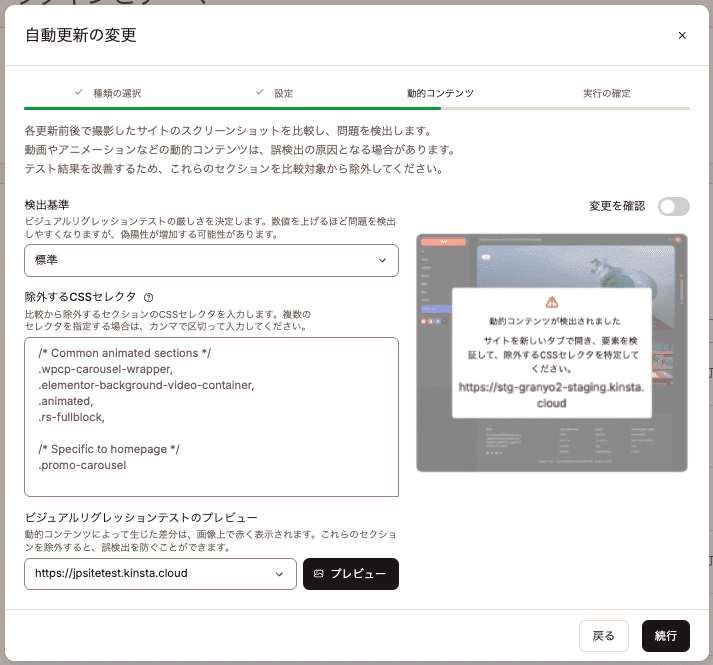
Task: Go to the 種類の選択 step
Action: [x=117, y=93]
